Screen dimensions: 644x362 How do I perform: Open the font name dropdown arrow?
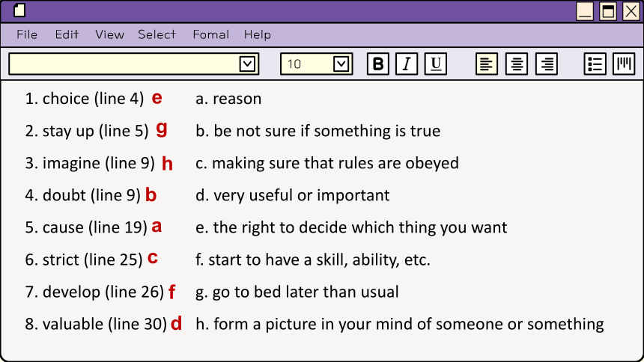click(247, 64)
